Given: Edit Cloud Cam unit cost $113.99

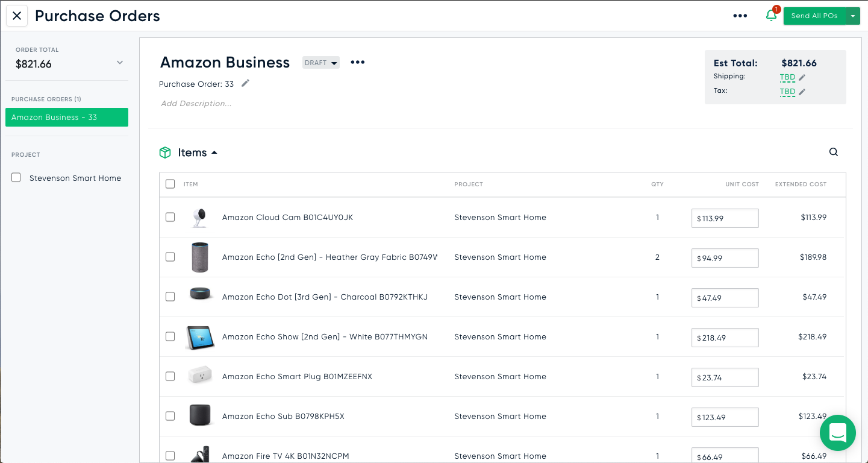Looking at the screenshot, I should tap(725, 218).
